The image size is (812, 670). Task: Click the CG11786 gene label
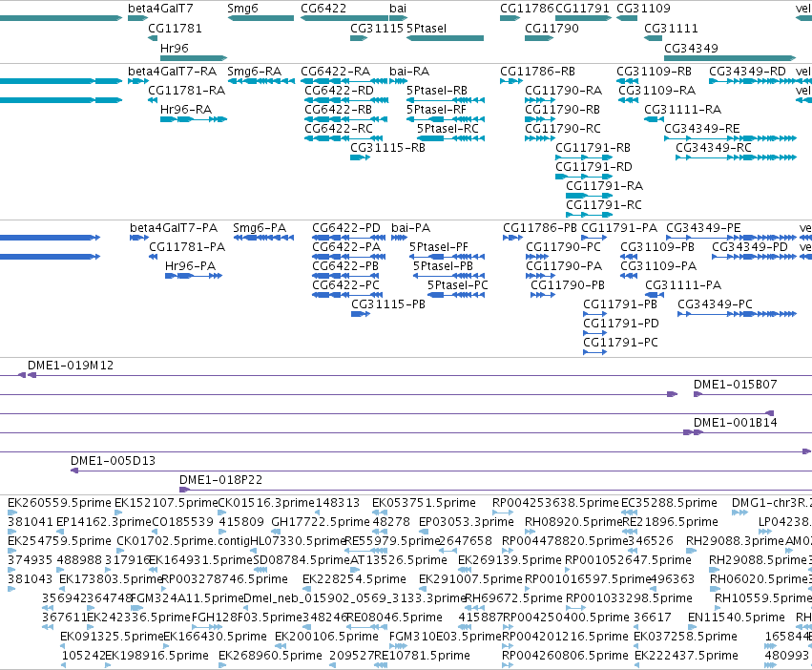click(x=527, y=9)
